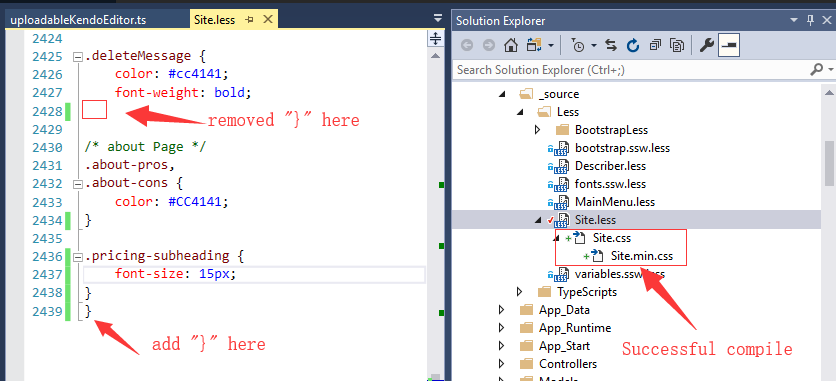Screen dimensions: 836x381
Task: Open the pending changes filter dropdown arrow
Action: [593, 46]
